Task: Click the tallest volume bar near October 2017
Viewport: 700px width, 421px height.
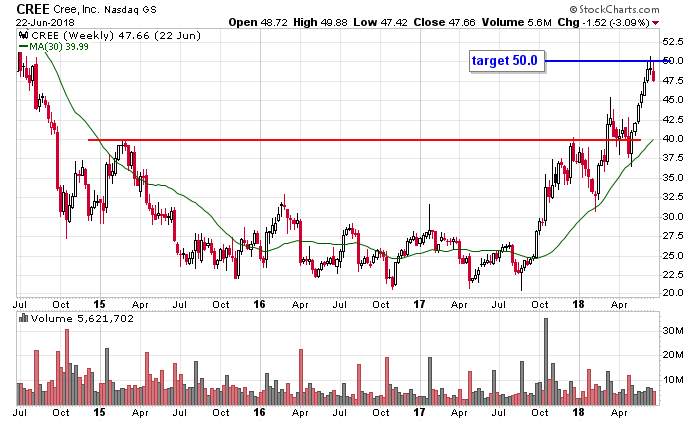Action: (546, 362)
